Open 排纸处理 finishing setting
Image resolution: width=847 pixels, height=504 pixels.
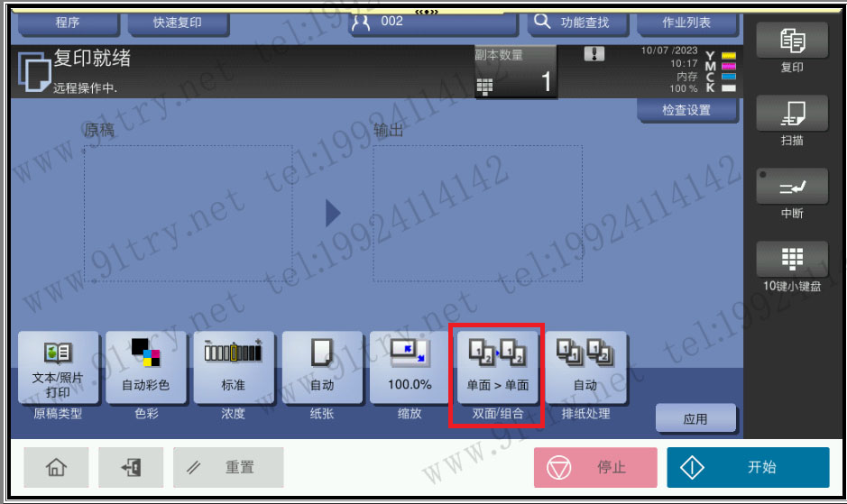[x=585, y=368]
